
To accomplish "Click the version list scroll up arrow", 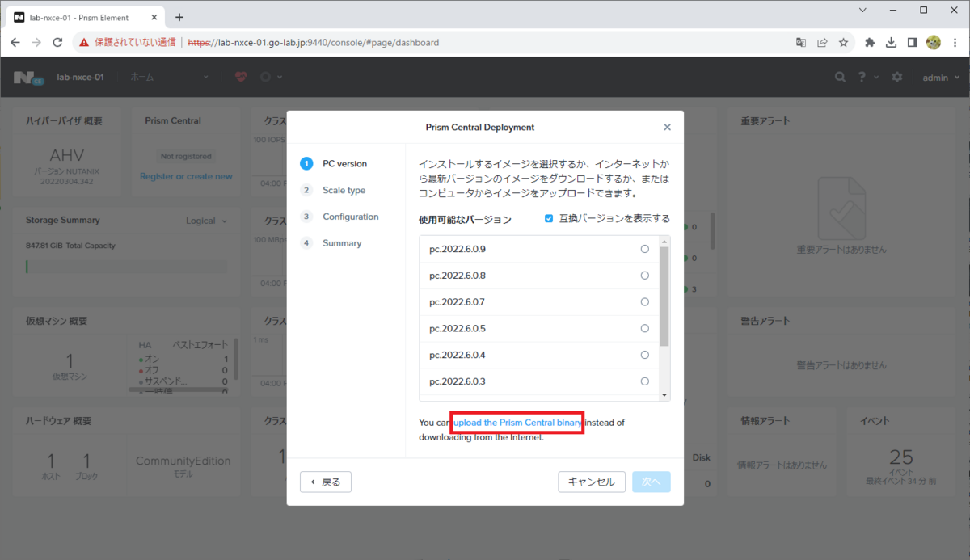I will click(665, 241).
